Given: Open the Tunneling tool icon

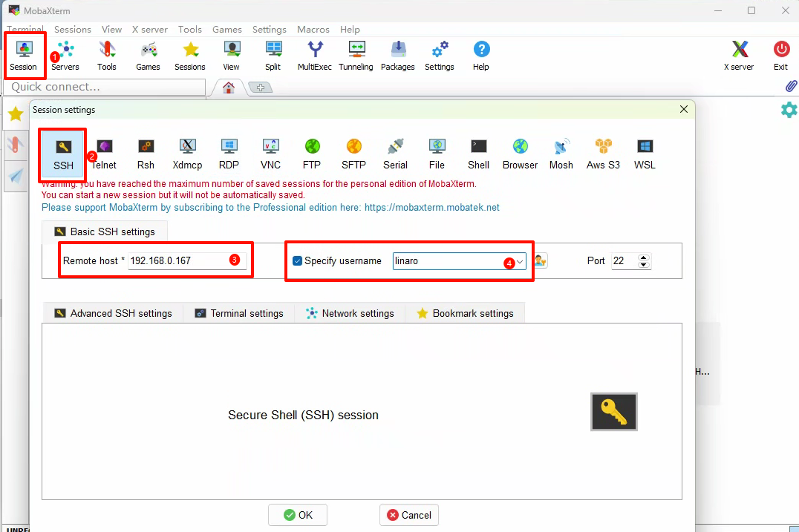Looking at the screenshot, I should coord(356,56).
